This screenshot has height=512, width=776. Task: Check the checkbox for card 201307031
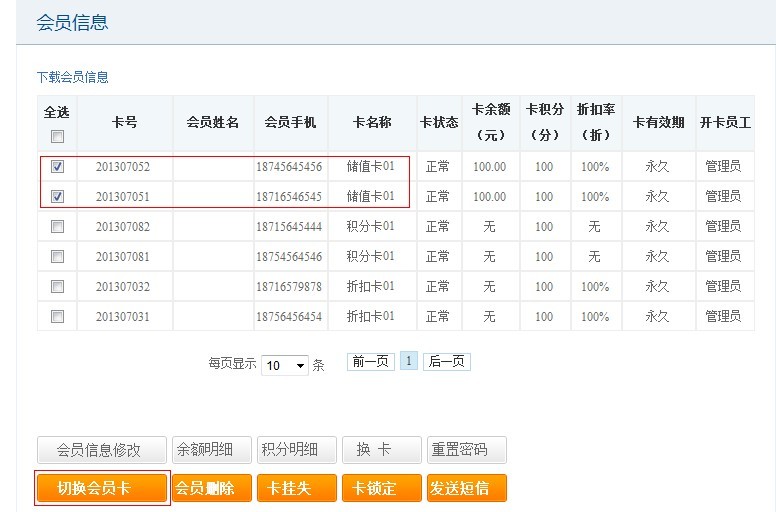(57, 317)
